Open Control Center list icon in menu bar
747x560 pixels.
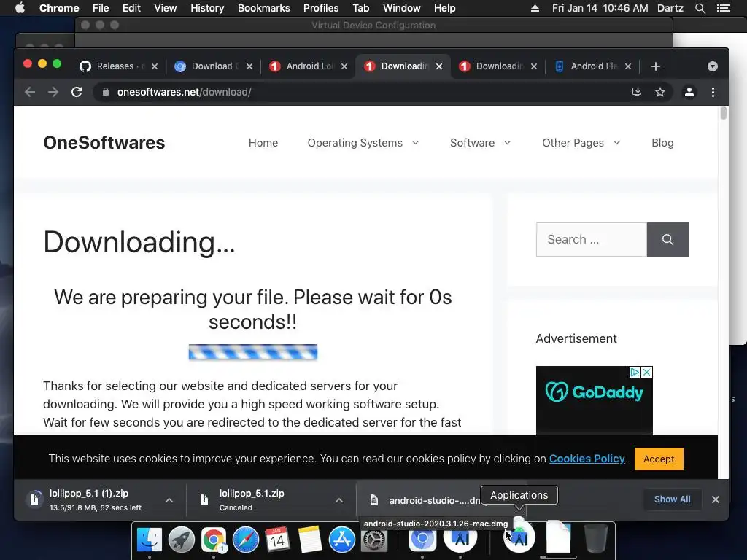pyautogui.click(x=723, y=8)
